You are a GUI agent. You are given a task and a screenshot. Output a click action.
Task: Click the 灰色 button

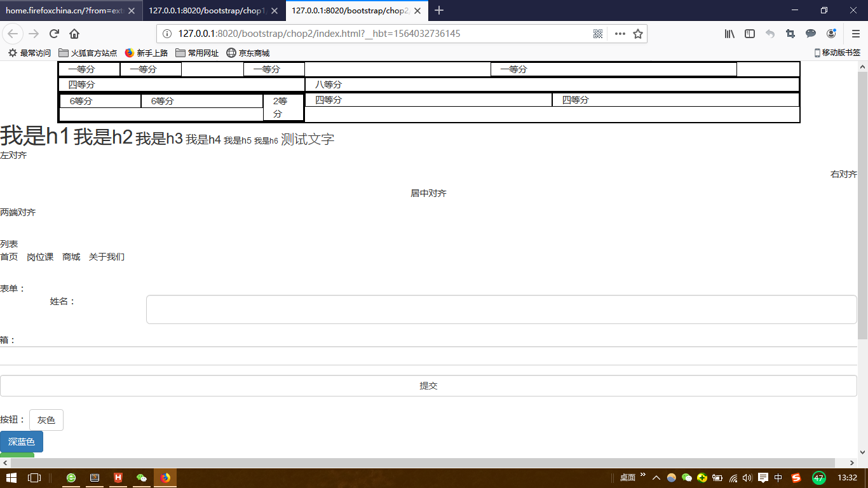click(46, 420)
